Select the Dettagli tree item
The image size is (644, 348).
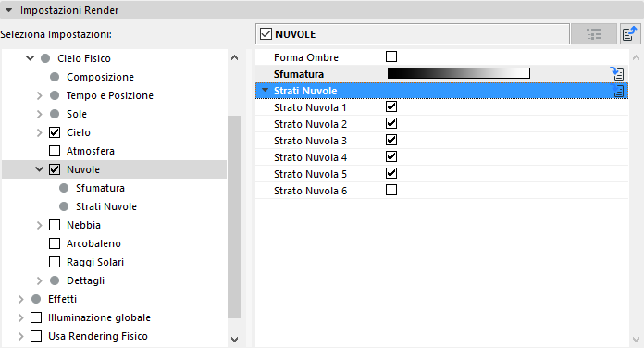coord(85,280)
